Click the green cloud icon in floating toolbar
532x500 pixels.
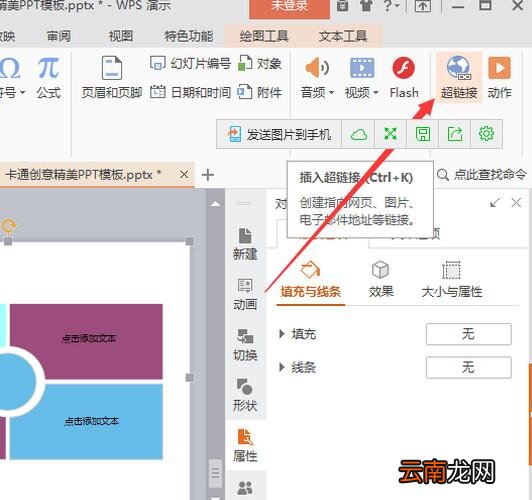pos(358,134)
